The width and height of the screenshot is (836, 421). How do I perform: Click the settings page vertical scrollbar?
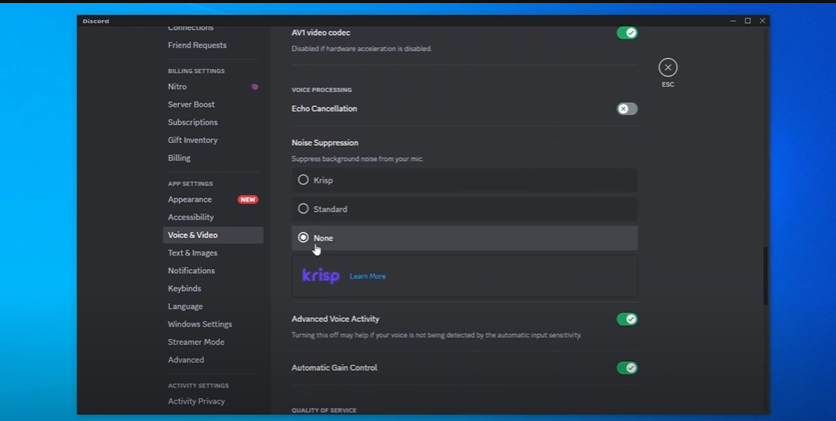click(x=765, y=276)
